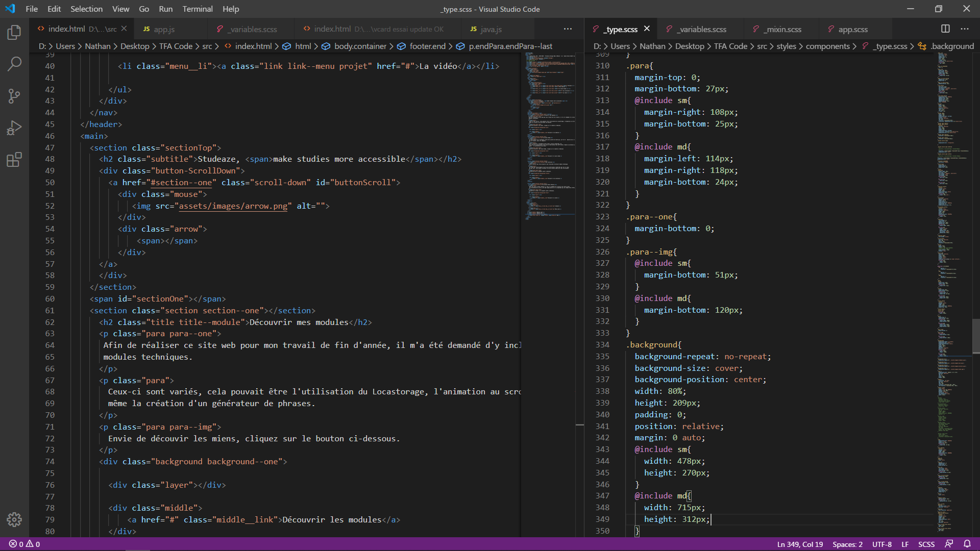Change indentation via Spaces: 2

coord(847,544)
